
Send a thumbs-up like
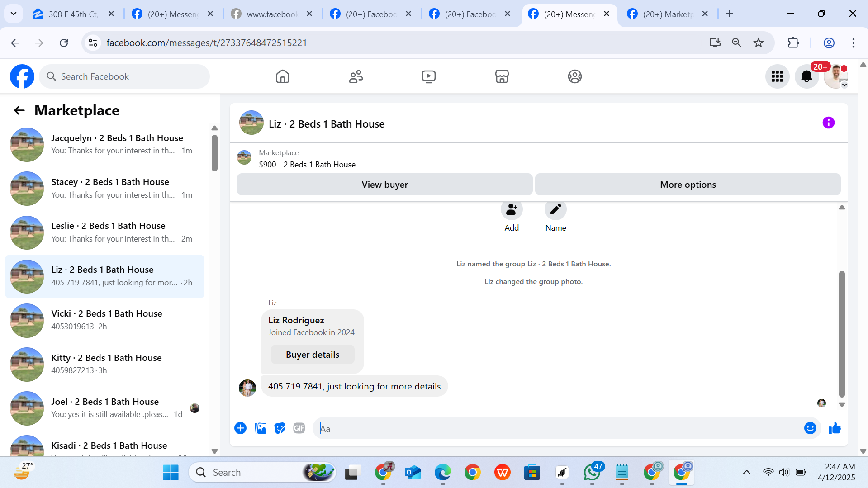coord(835,428)
